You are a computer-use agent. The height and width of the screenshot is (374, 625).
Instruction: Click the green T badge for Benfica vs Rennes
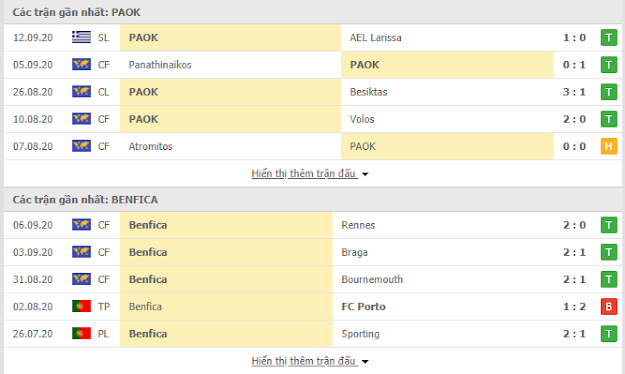(x=609, y=225)
